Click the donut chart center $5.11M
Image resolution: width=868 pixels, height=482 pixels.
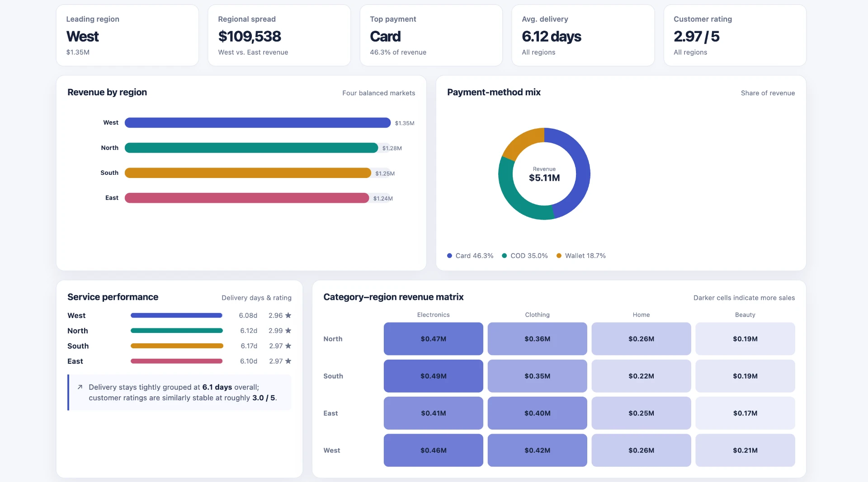(x=544, y=178)
